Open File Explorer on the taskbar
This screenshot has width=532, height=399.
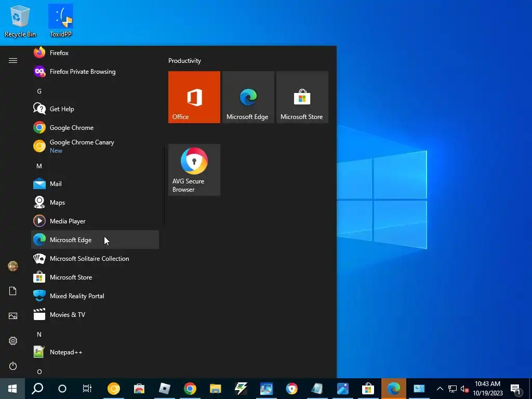pos(216,389)
